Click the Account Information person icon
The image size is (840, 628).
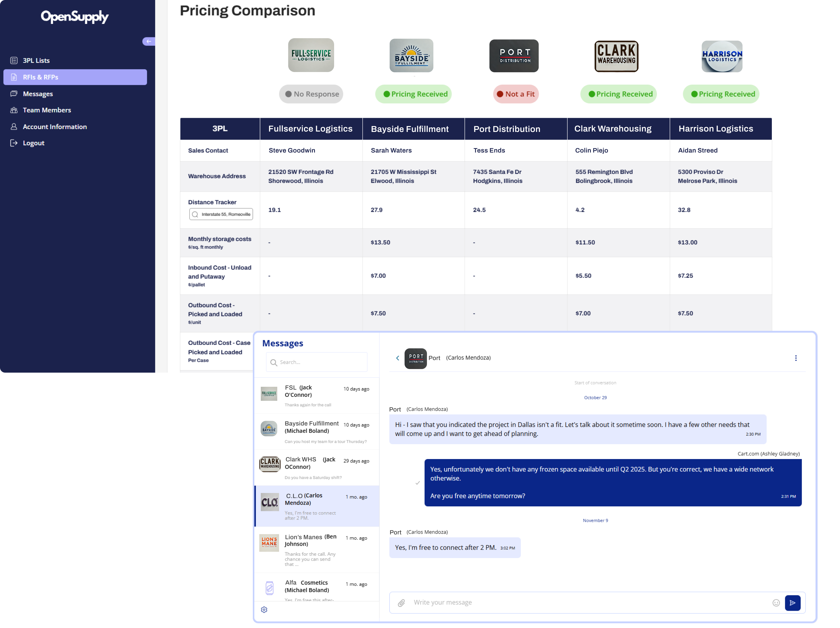[14, 127]
